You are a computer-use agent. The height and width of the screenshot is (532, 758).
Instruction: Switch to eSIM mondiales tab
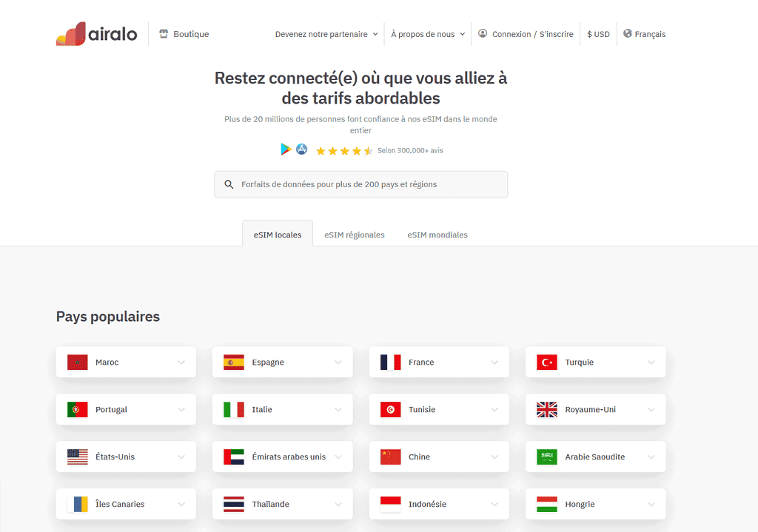point(437,235)
